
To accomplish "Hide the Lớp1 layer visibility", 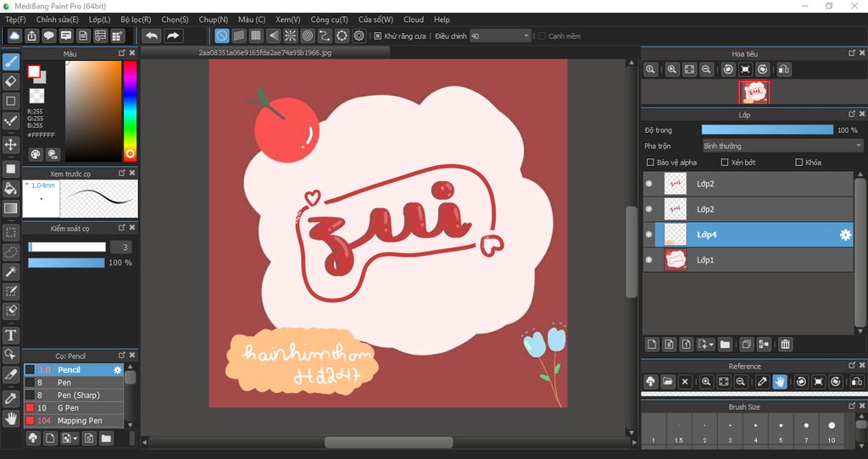I will tap(649, 260).
